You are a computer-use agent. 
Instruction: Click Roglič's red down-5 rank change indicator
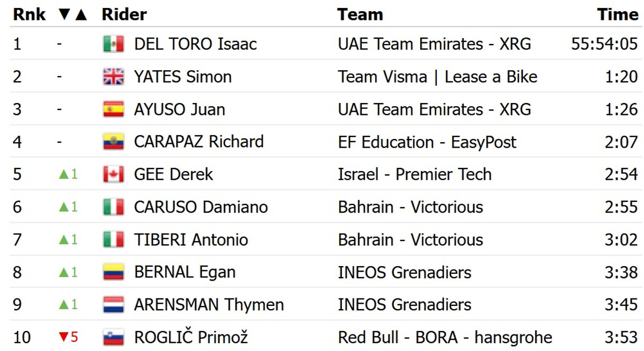[68, 338]
